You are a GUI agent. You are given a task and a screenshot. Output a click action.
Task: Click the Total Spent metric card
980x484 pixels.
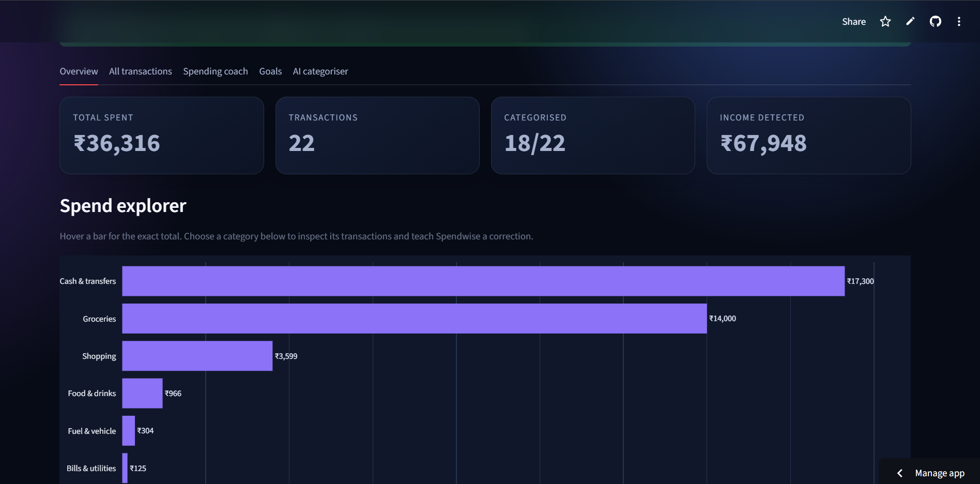pyautogui.click(x=162, y=135)
